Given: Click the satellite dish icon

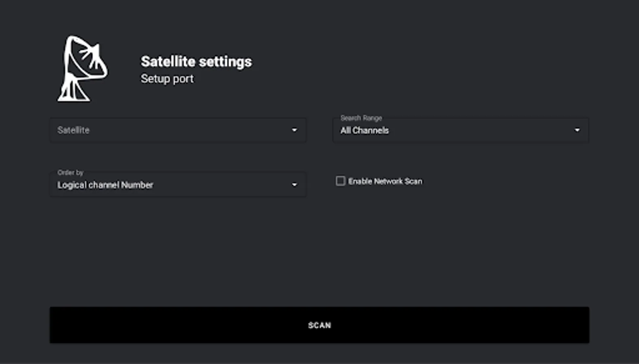Looking at the screenshot, I should (82, 69).
